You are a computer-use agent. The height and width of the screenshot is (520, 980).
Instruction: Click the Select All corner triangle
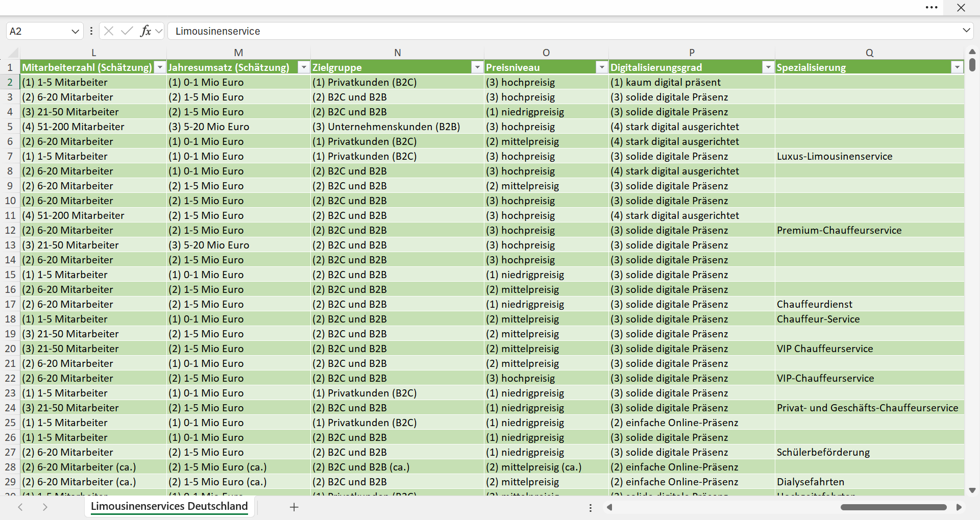tap(13, 53)
